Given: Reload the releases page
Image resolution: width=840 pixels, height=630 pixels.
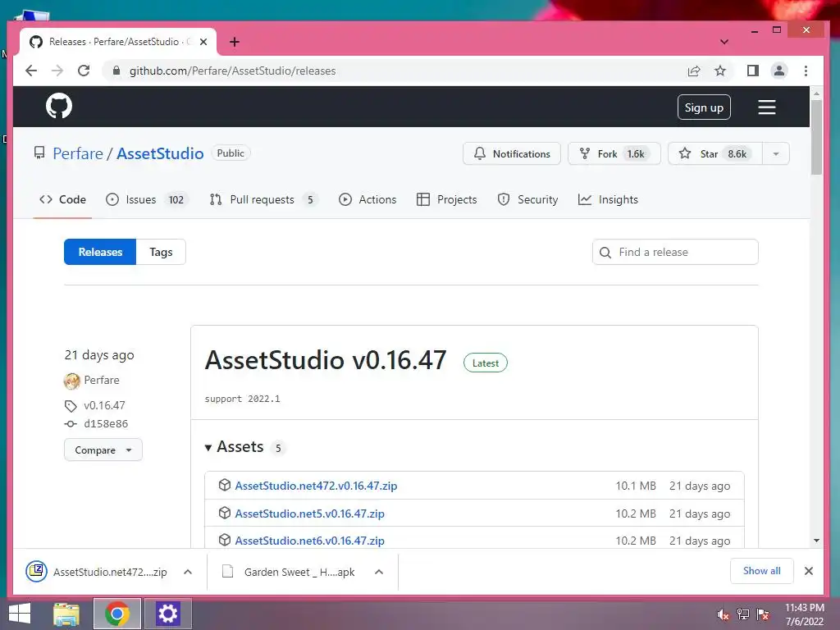Looking at the screenshot, I should (84, 71).
